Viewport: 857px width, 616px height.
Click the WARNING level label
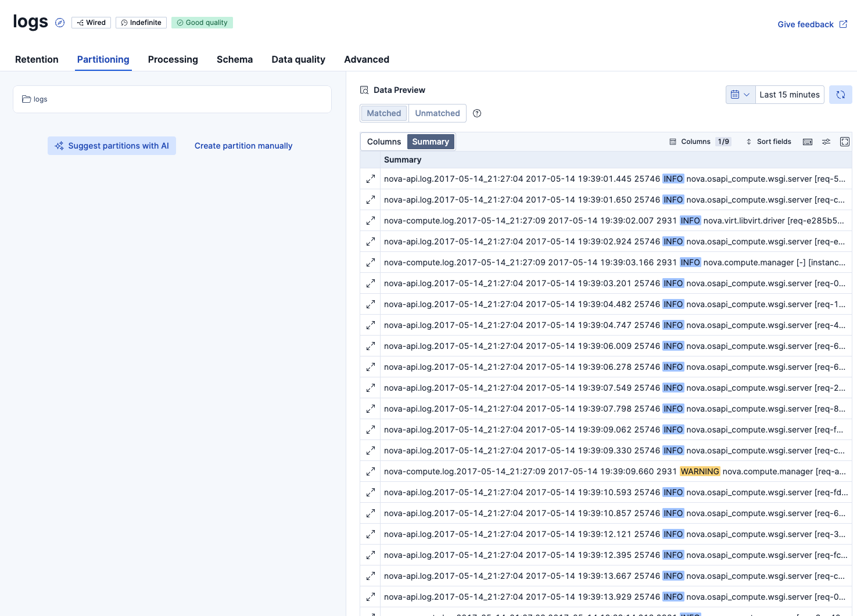700,471
